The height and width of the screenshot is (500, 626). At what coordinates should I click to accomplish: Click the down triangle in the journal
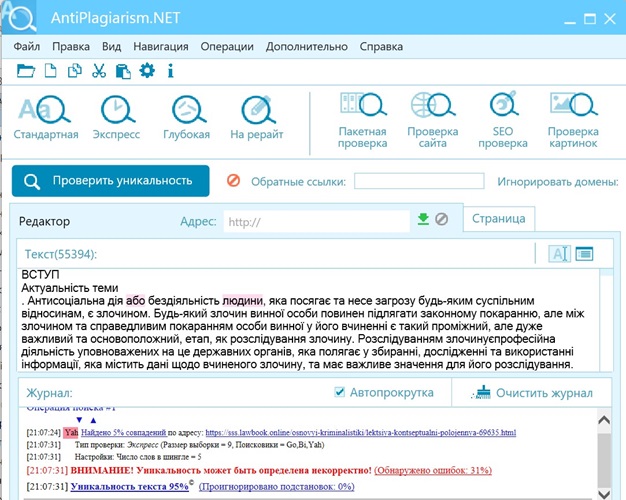(x=79, y=420)
